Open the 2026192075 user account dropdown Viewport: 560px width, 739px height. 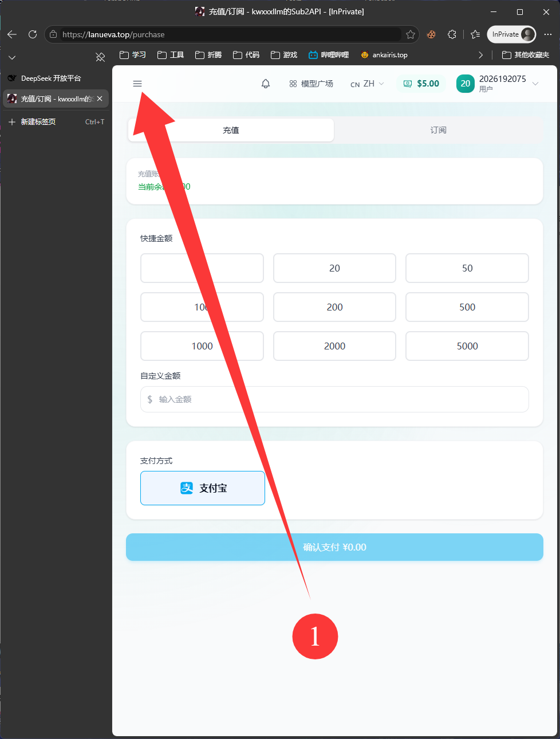[x=498, y=84]
